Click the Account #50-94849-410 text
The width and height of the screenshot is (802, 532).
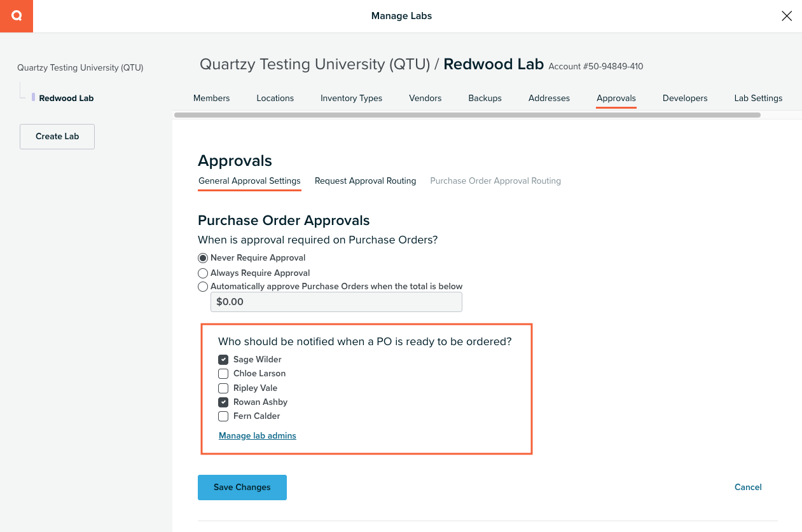point(596,66)
